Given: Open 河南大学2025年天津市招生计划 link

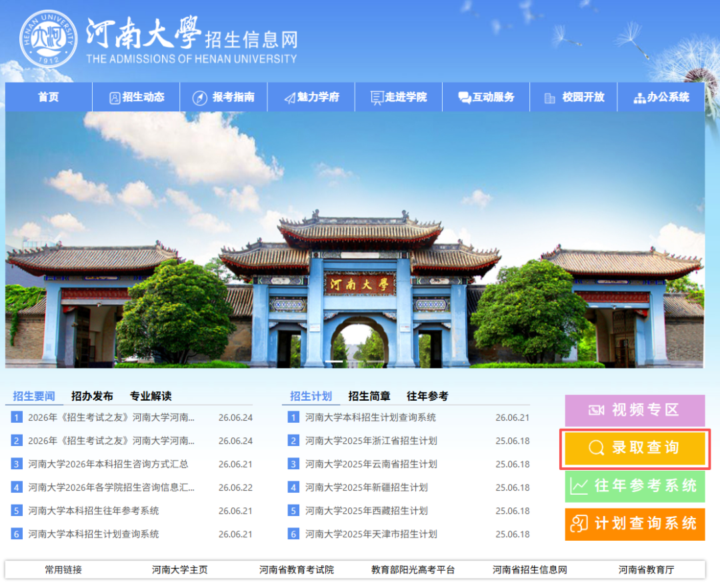Looking at the screenshot, I should (371, 534).
